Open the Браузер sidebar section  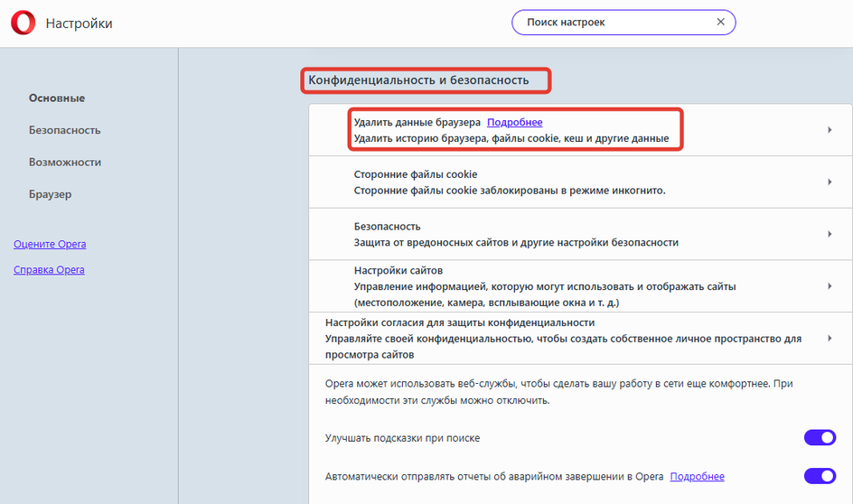pyautogui.click(x=50, y=194)
